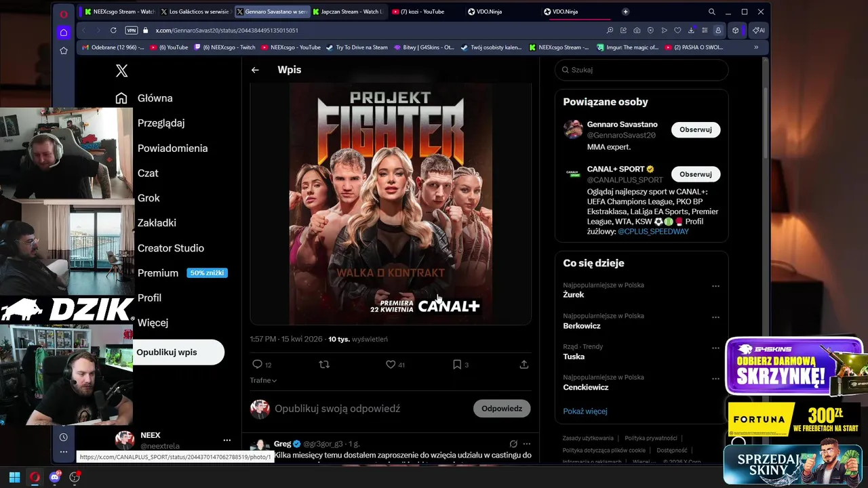Bookmark the post with 3 saves

pyautogui.click(x=460, y=365)
